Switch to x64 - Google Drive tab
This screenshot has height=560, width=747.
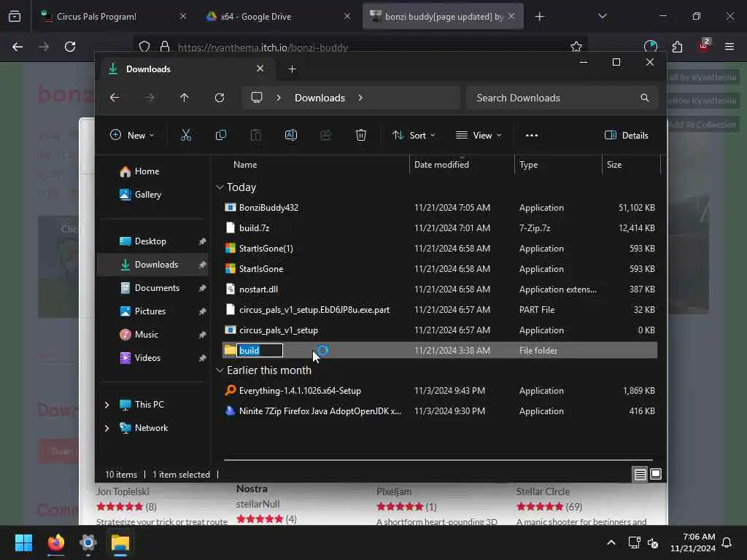(278, 17)
